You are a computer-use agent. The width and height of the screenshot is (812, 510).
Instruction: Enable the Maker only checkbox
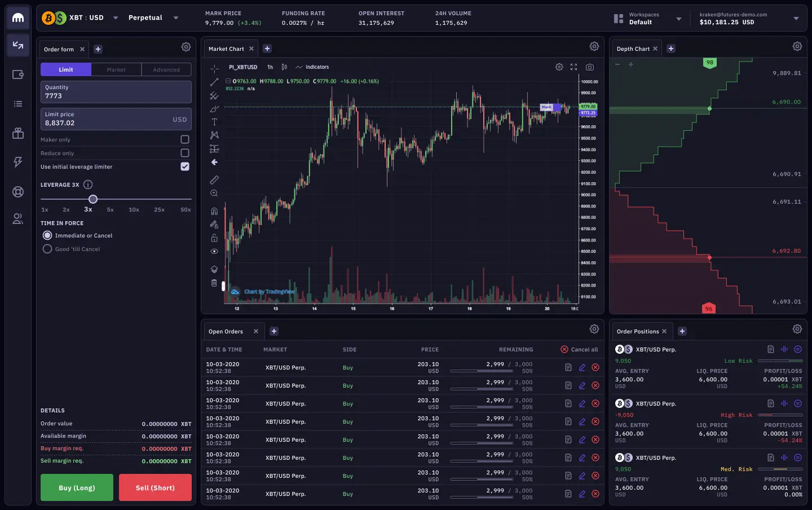[x=185, y=139]
